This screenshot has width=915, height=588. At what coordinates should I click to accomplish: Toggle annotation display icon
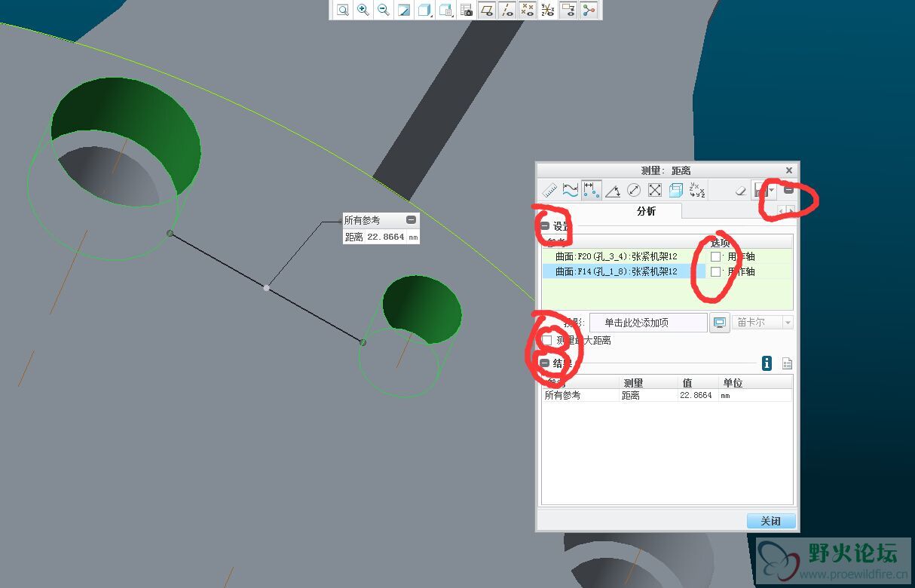pyautogui.click(x=568, y=10)
